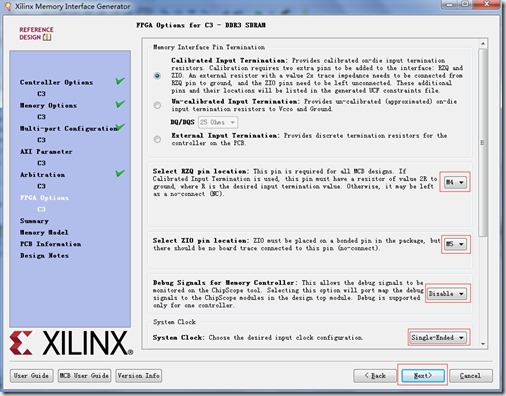Open the DQ/DQS 25 Ohms dropdown
Viewport: 506px width, 396px height.
pyautogui.click(x=218, y=122)
